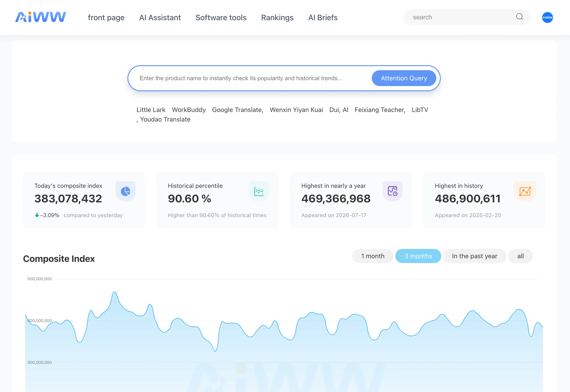Click the Appeared on 2026-07-17 text
This screenshot has width=570, height=392.
[334, 215]
